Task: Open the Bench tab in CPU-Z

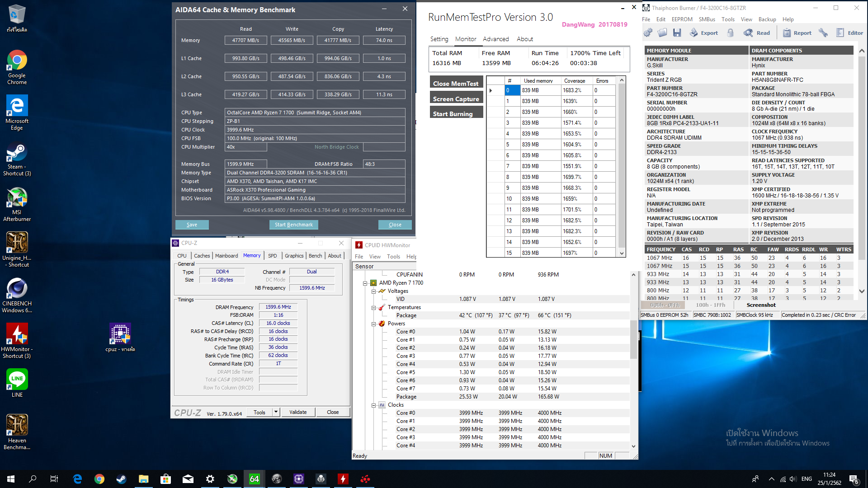Action: click(x=315, y=256)
